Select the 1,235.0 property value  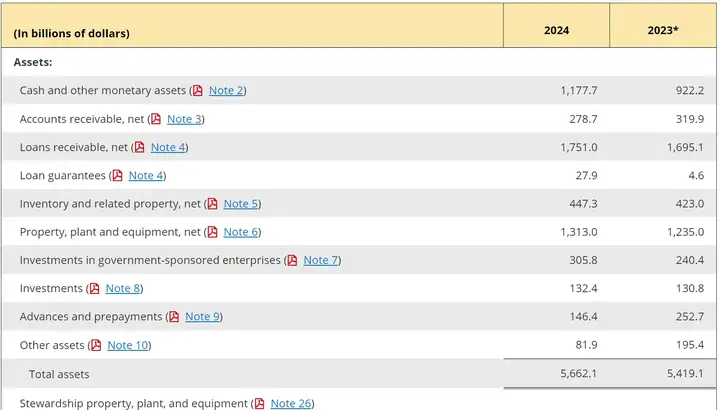pyautogui.click(x=685, y=232)
